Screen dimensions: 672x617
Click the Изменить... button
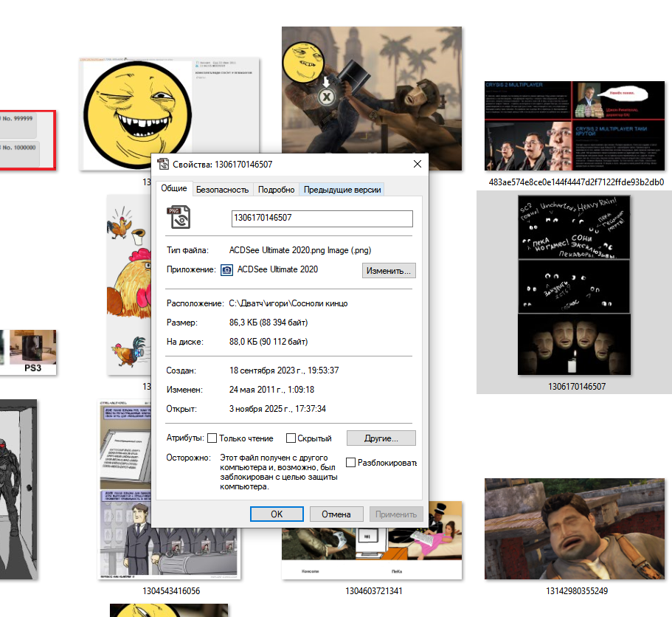tap(389, 271)
